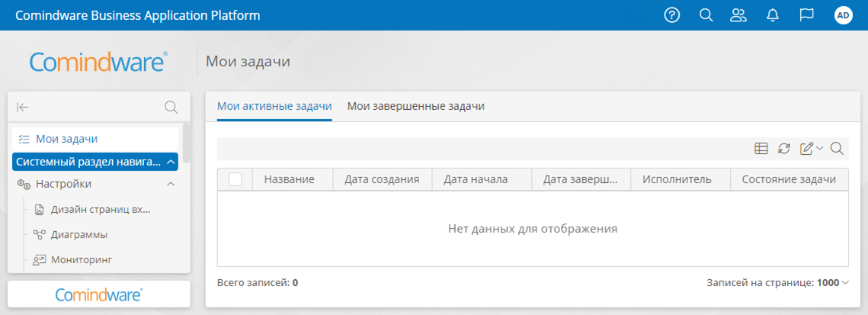Click the global search icon in header
The width and height of the screenshot is (868, 315).
click(706, 15)
